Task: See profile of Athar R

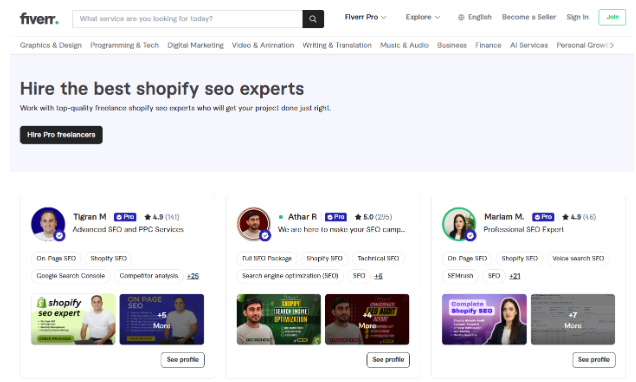Action: [388, 360]
